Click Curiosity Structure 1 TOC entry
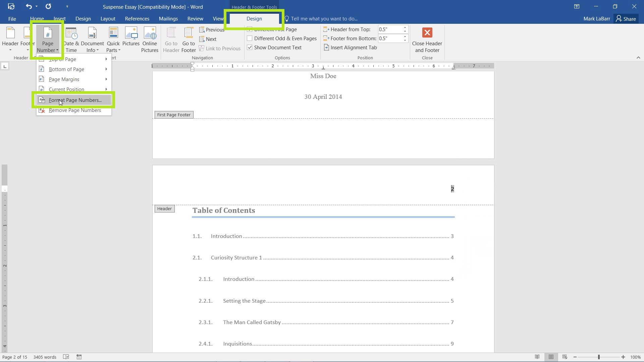 coord(323,258)
